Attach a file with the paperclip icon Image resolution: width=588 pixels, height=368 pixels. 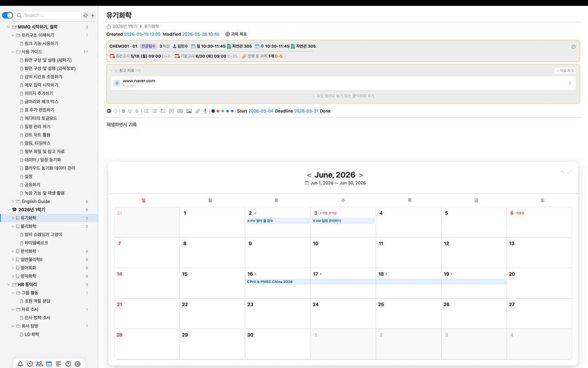pos(198,111)
